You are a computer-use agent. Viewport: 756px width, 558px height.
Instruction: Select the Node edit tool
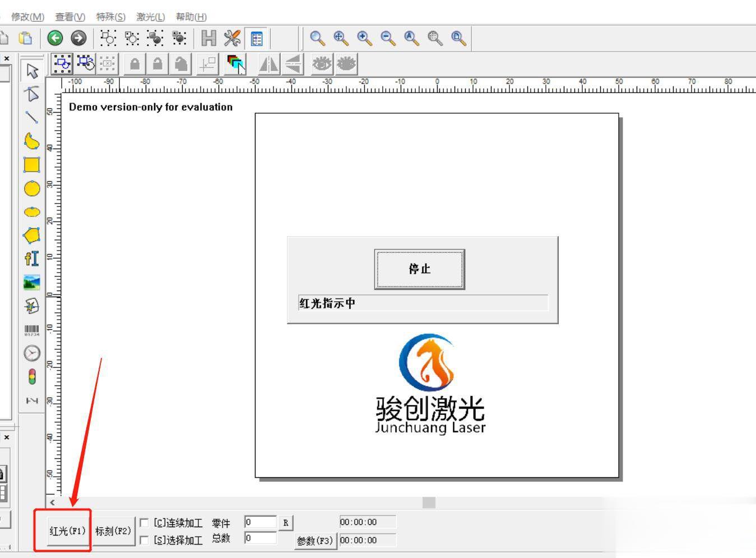[32, 94]
